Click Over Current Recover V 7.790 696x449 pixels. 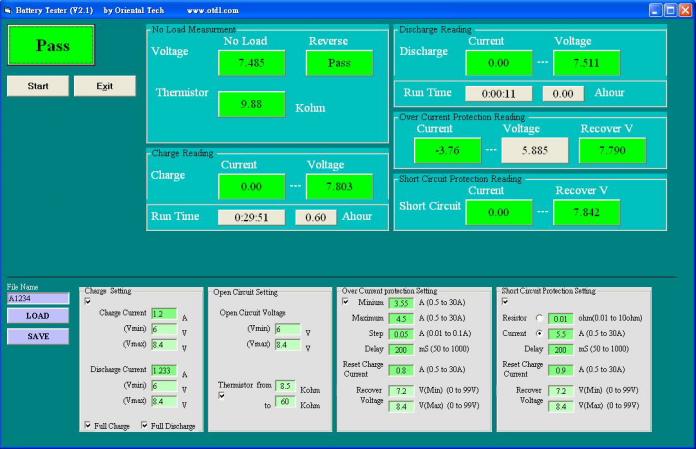pyautogui.click(x=613, y=150)
